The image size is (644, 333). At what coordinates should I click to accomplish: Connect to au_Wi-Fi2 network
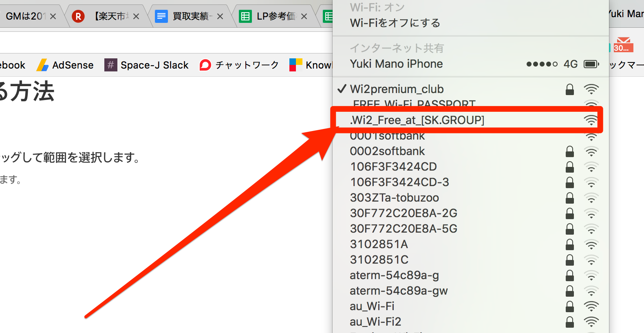coord(471,322)
